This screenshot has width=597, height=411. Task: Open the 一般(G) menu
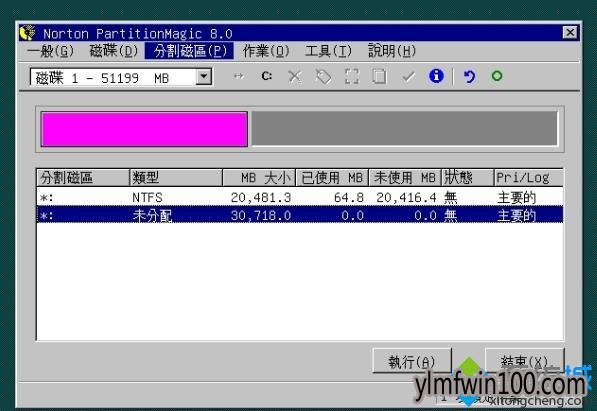coord(51,51)
